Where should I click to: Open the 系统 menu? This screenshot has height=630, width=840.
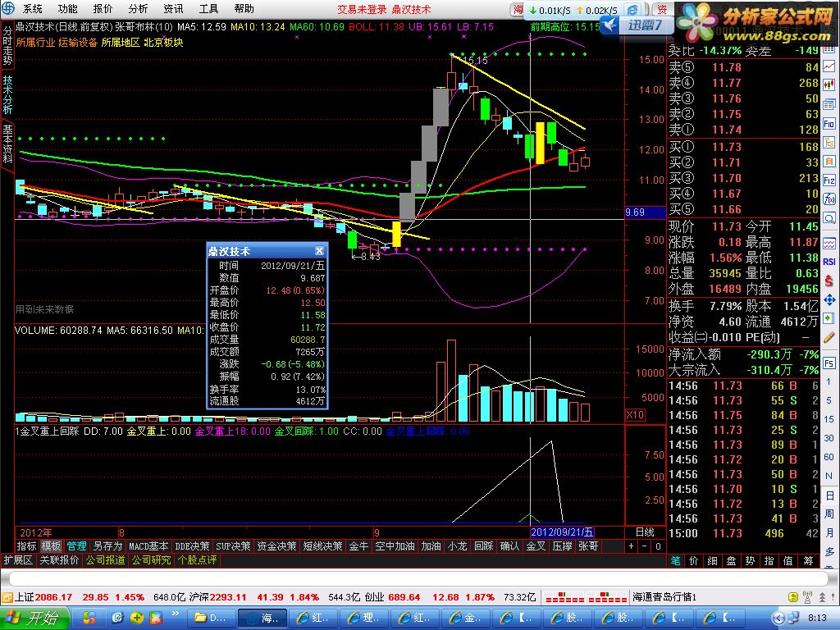[x=33, y=8]
